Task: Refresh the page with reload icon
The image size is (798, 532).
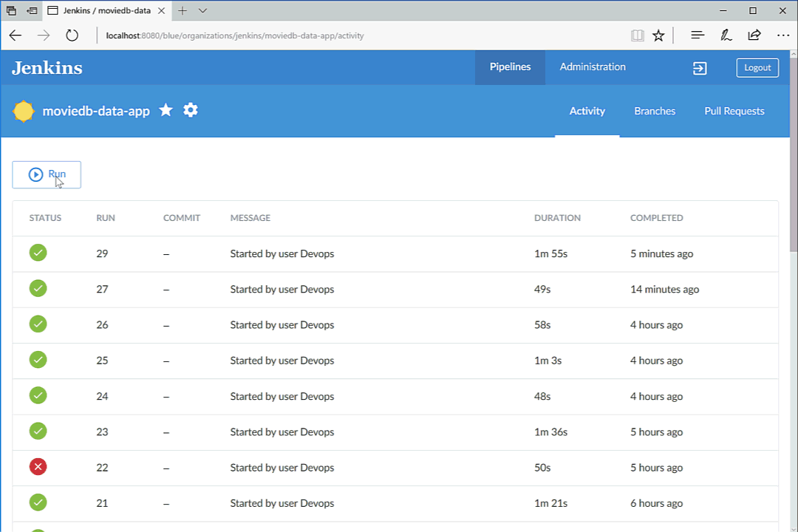Action: point(72,35)
